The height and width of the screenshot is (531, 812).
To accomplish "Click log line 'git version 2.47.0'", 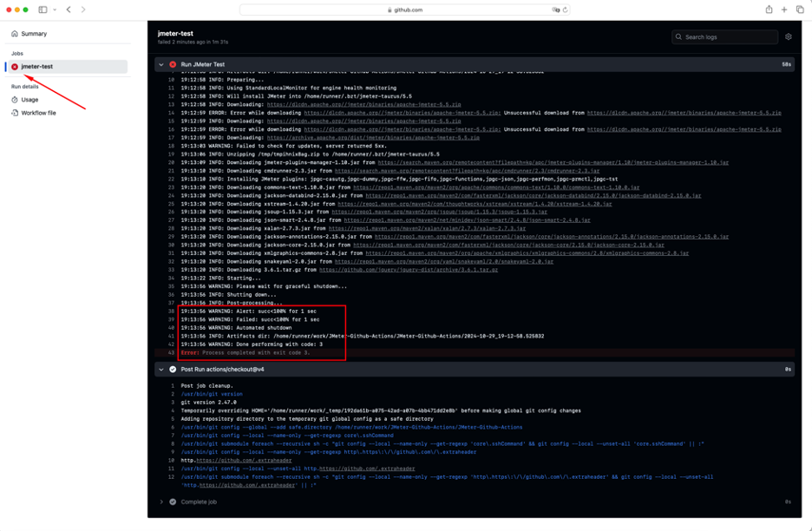I will point(208,403).
